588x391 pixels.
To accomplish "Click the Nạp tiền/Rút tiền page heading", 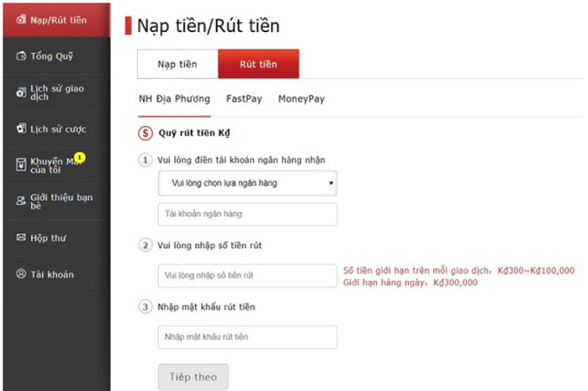I will coord(208,26).
